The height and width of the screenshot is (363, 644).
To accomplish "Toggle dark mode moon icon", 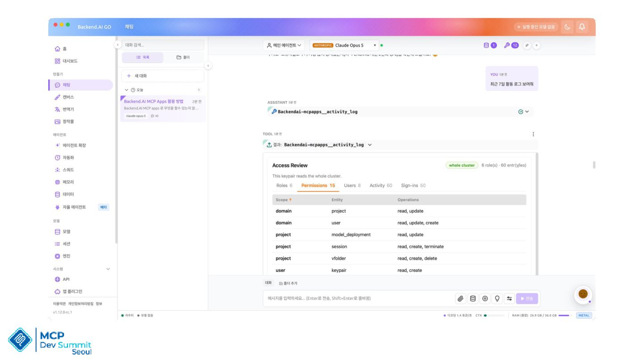I will (x=568, y=27).
